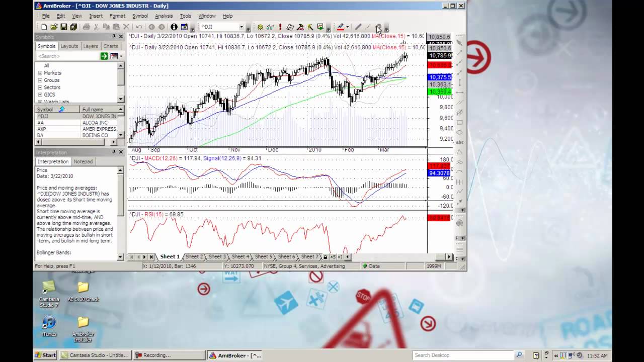Expand the Groups tree node
This screenshot has width=644, height=362.
(40, 80)
